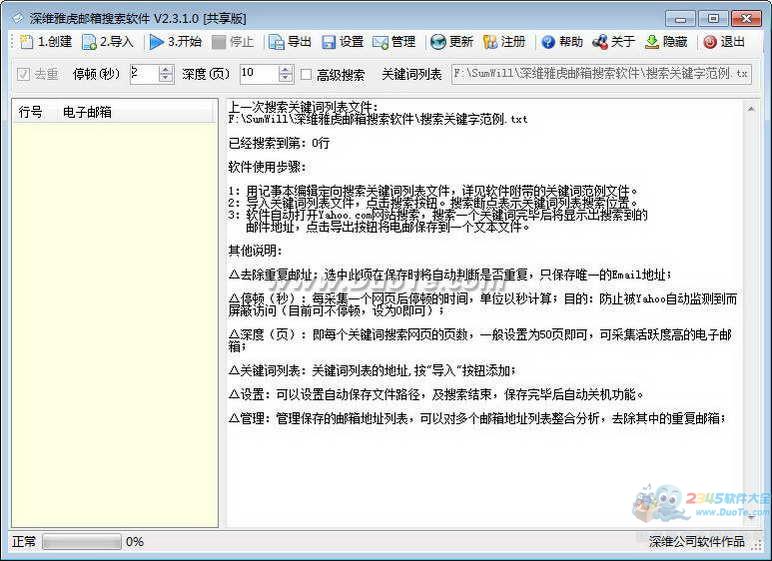Click the 其他说明: heading

pos(255,251)
